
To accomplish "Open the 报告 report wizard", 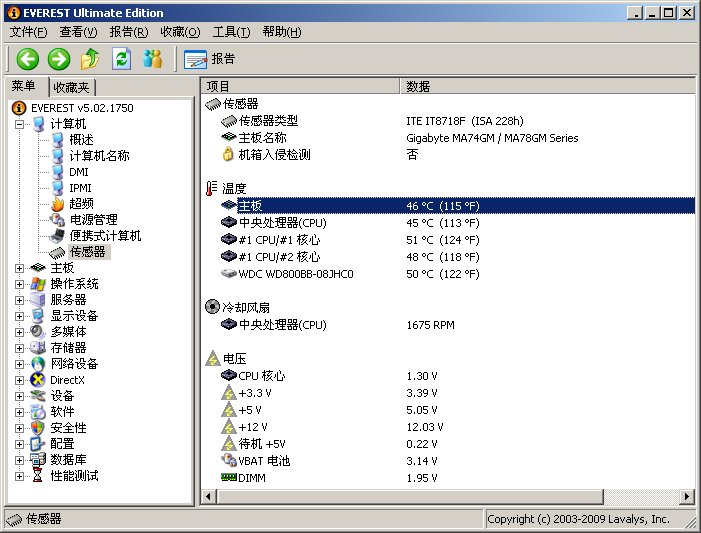I will click(x=209, y=59).
